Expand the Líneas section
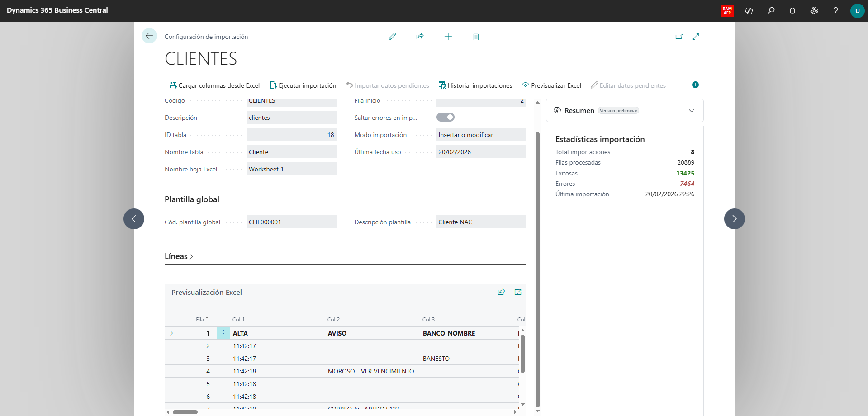The image size is (868, 416). (x=179, y=256)
